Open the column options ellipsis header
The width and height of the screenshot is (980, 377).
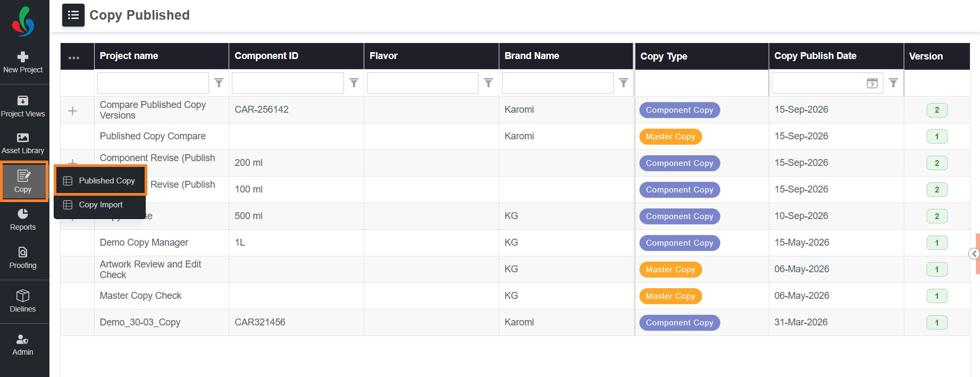74,57
